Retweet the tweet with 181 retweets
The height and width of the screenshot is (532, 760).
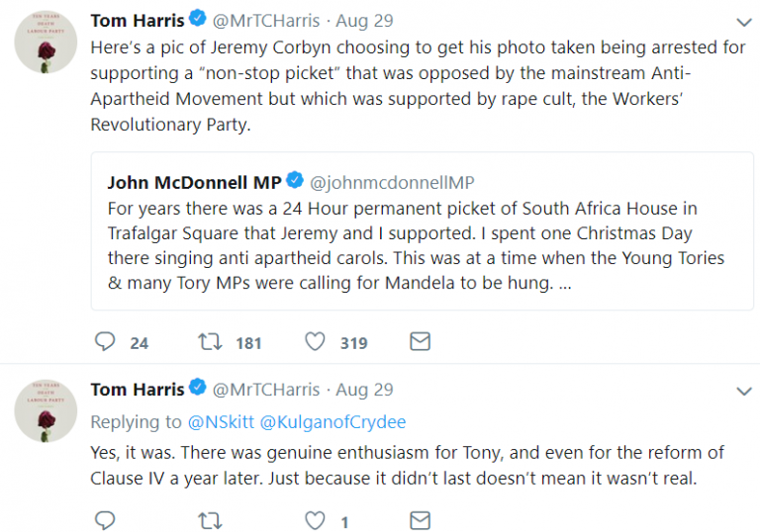[210, 342]
